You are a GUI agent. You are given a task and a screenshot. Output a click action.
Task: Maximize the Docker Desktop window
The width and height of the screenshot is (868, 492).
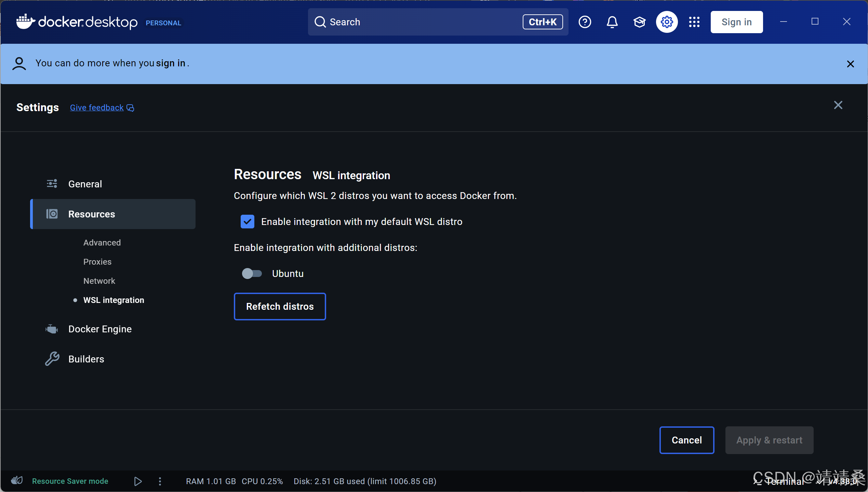pyautogui.click(x=815, y=22)
